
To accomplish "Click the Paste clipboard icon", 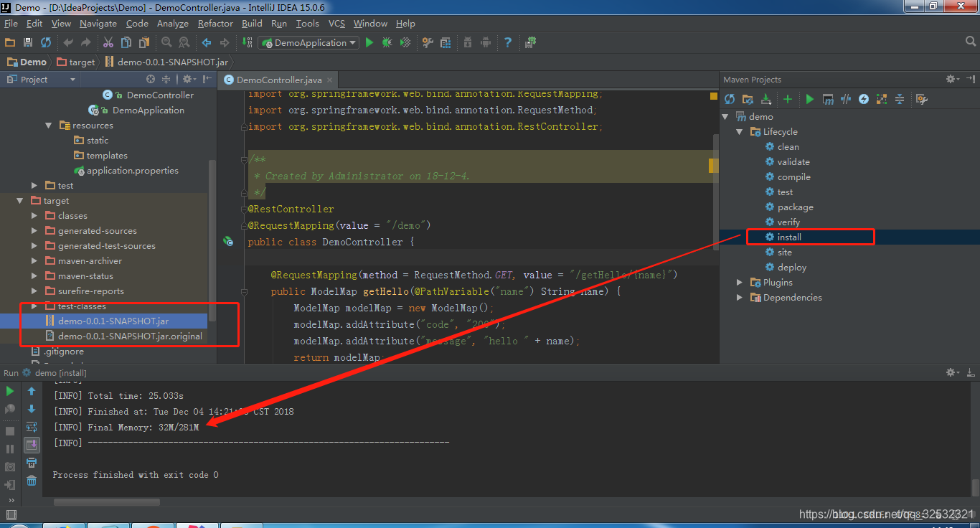I will pos(143,42).
